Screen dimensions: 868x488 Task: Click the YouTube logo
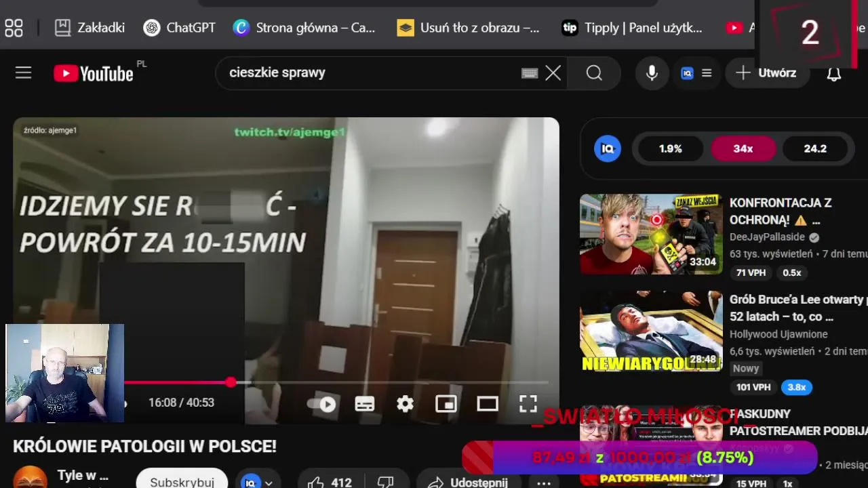94,73
